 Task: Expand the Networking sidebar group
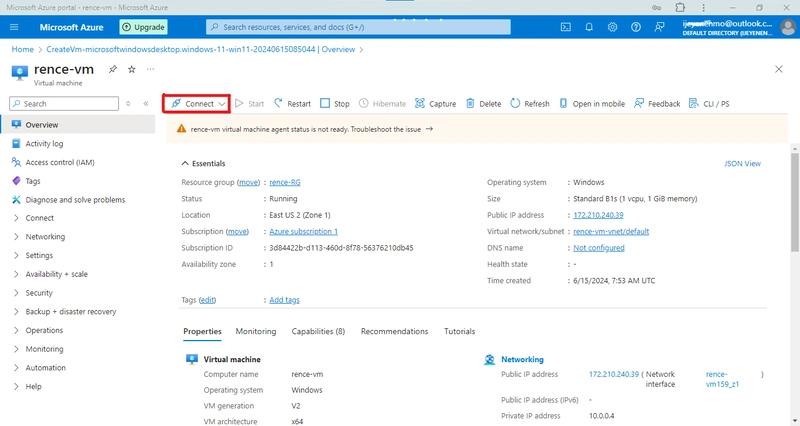(45, 237)
